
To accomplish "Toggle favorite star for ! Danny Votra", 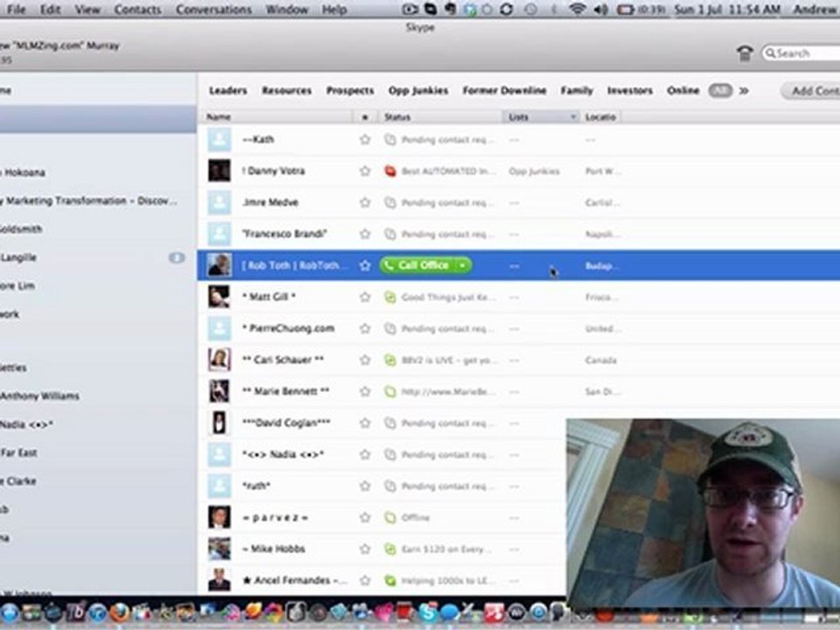I will pos(365,171).
